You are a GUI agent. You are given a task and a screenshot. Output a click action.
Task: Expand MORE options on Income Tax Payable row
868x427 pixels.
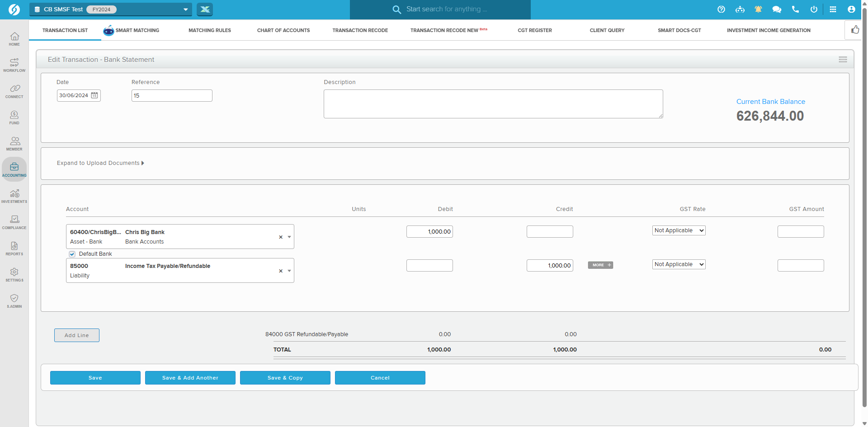coord(600,265)
